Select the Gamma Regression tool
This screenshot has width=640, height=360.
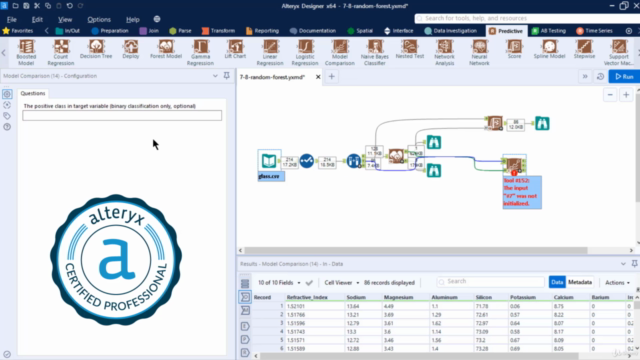(x=200, y=52)
